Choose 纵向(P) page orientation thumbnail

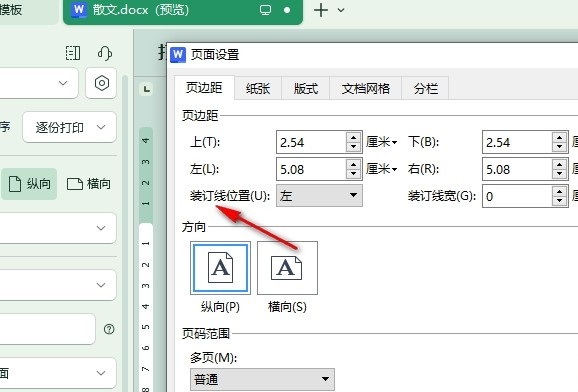(x=220, y=268)
